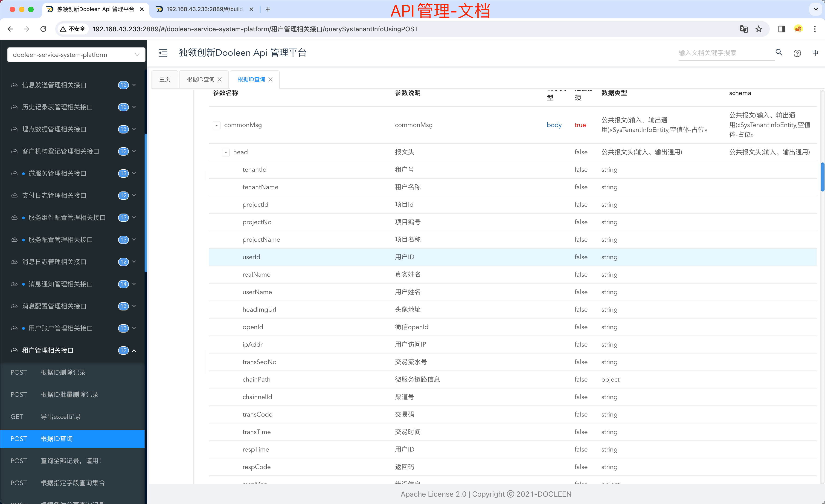Click cloud icon beside 埋点数据管理相关接口
This screenshot has width=825, height=504.
click(14, 129)
